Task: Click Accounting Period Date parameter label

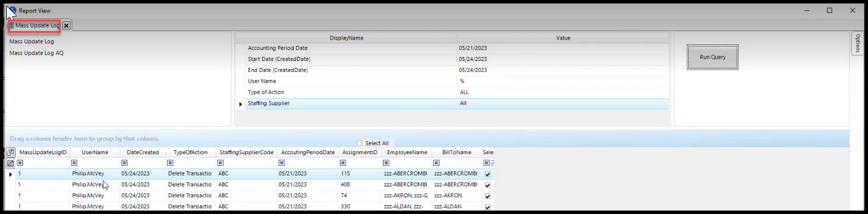Action: (x=278, y=48)
